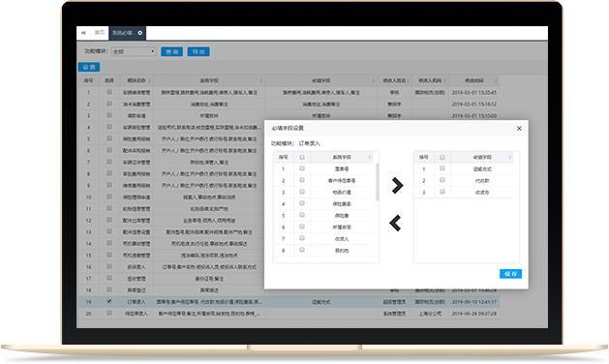Tick row 1 checkbox in the right 必填字段 list
The height and width of the screenshot is (364, 609).
(x=442, y=168)
